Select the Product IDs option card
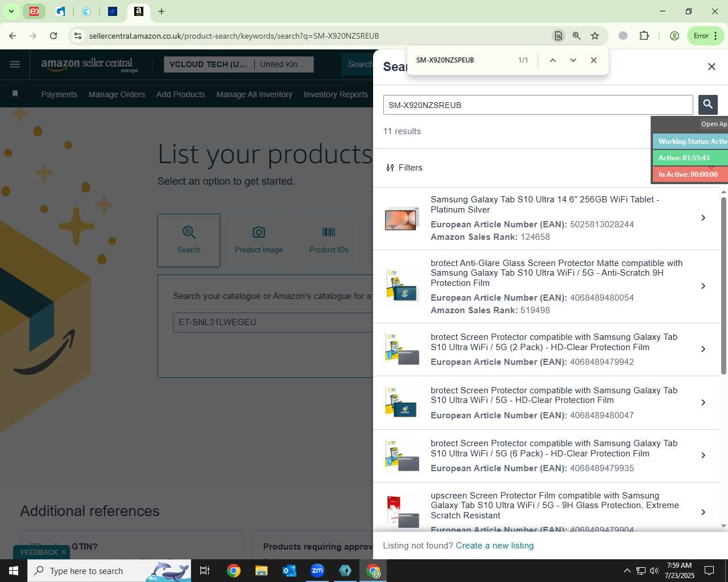Screen dimensions: 728x582 pyautogui.click(x=329, y=240)
